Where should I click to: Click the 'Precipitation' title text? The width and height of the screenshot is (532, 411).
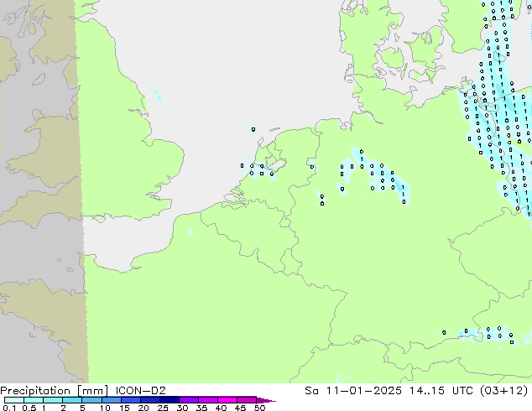tap(35, 391)
